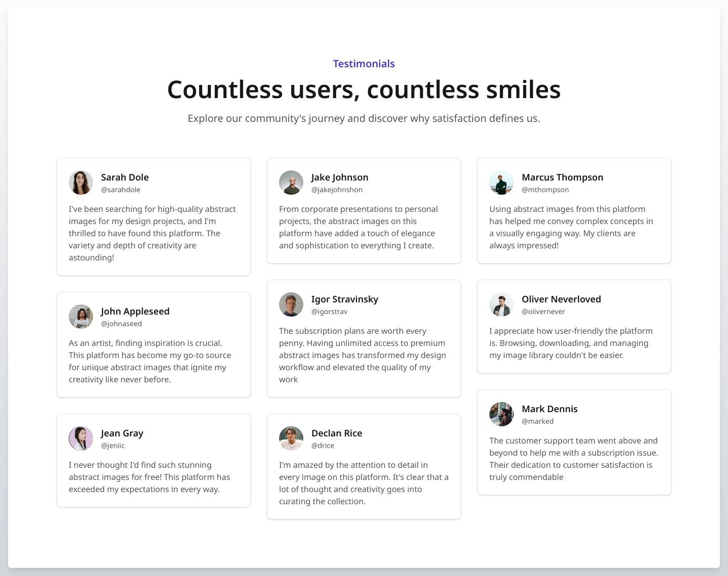Click the @jeniic handle
This screenshot has width=728, height=576.
[113, 446]
